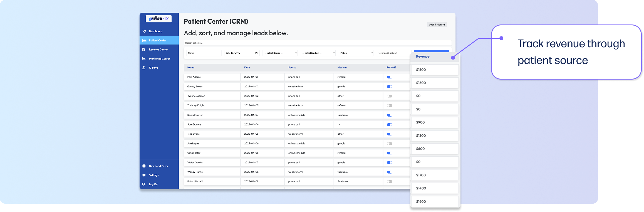Click the Wendy Harris name cell
Image resolution: width=644 pixels, height=212 pixels.
(x=212, y=172)
